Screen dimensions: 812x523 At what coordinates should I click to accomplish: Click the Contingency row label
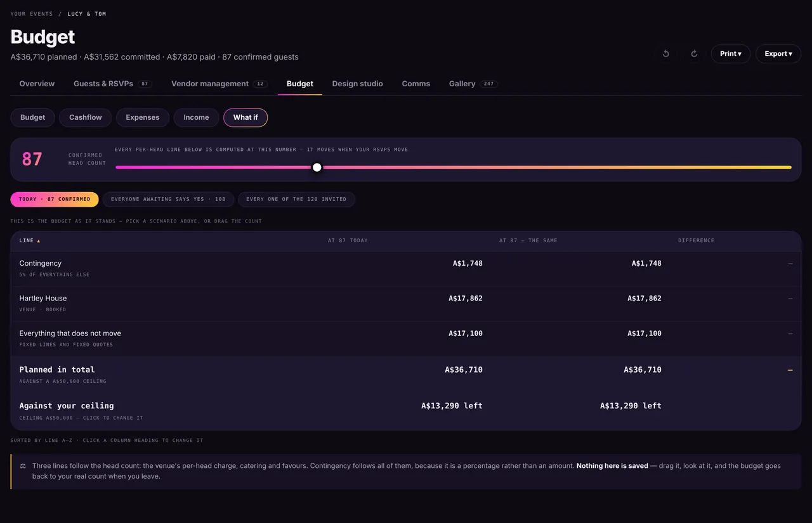pos(41,263)
